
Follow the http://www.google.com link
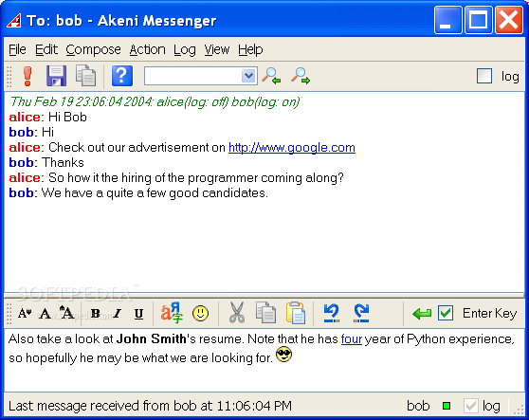(292, 148)
